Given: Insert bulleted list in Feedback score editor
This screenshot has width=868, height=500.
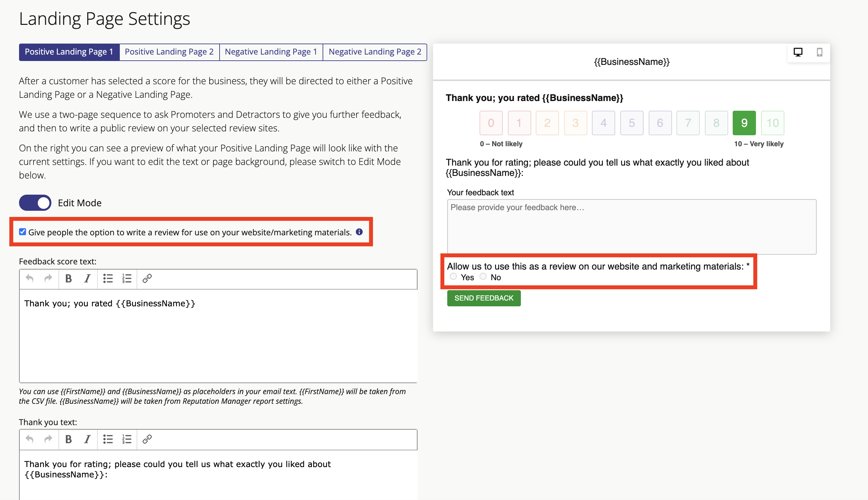Looking at the screenshot, I should (108, 279).
